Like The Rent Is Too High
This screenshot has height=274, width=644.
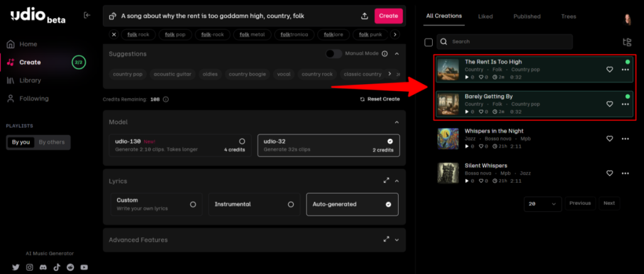[x=609, y=69]
